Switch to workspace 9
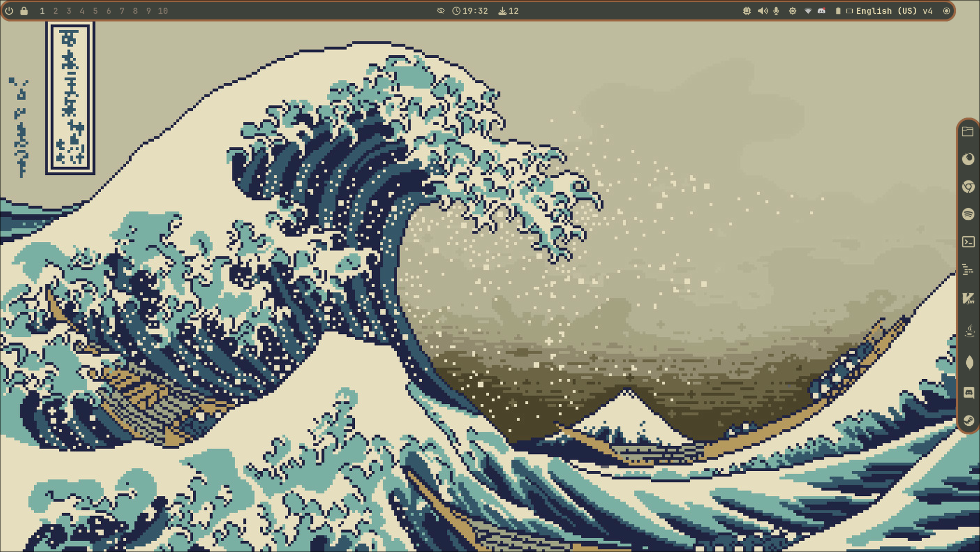The width and height of the screenshot is (980, 552). [x=148, y=11]
